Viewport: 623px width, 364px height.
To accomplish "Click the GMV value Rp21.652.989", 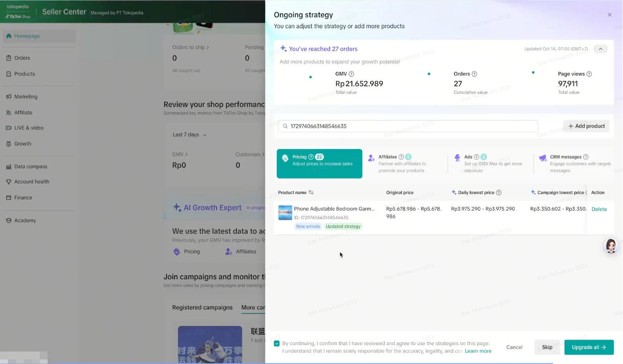I will point(359,84).
